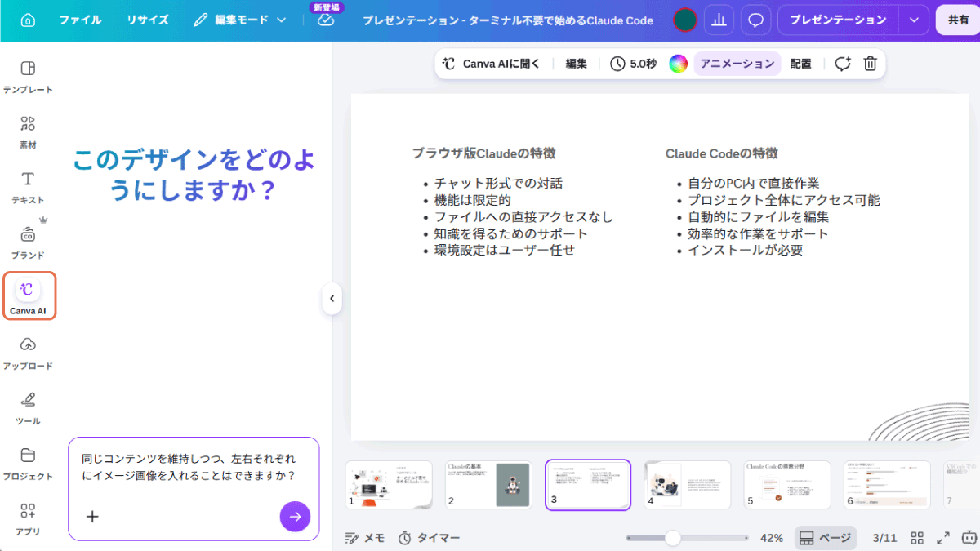Click the plus attach icon in prompt
Image resolution: width=980 pixels, height=551 pixels.
(x=93, y=516)
